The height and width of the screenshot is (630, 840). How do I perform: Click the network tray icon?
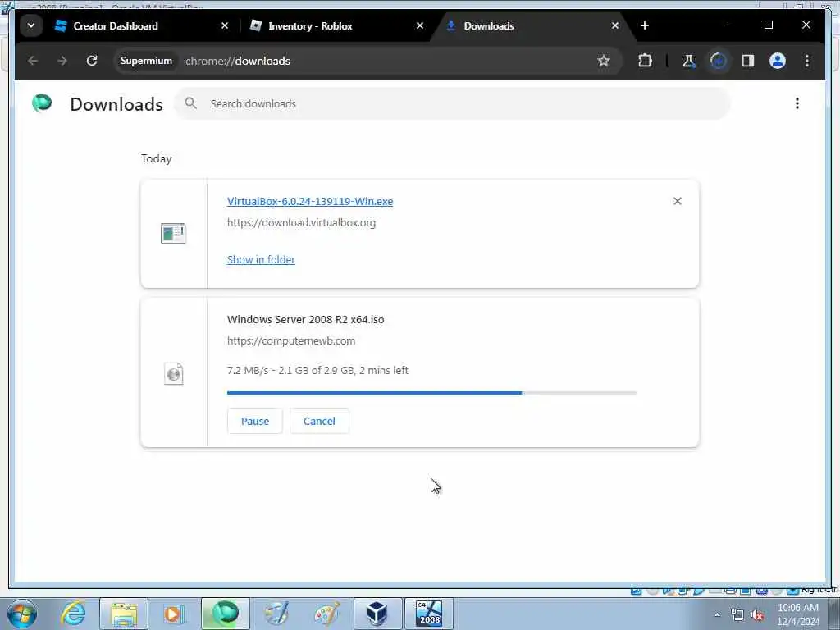coord(737,615)
